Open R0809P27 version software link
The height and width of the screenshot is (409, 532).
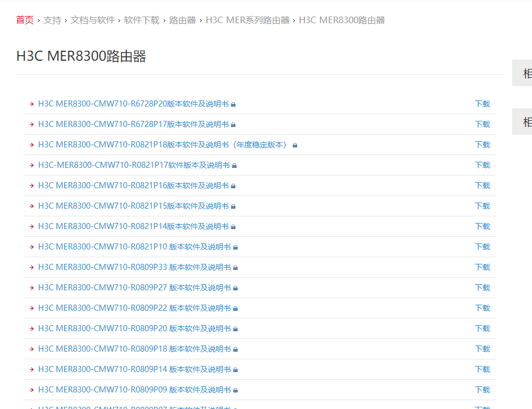pyautogui.click(x=135, y=288)
